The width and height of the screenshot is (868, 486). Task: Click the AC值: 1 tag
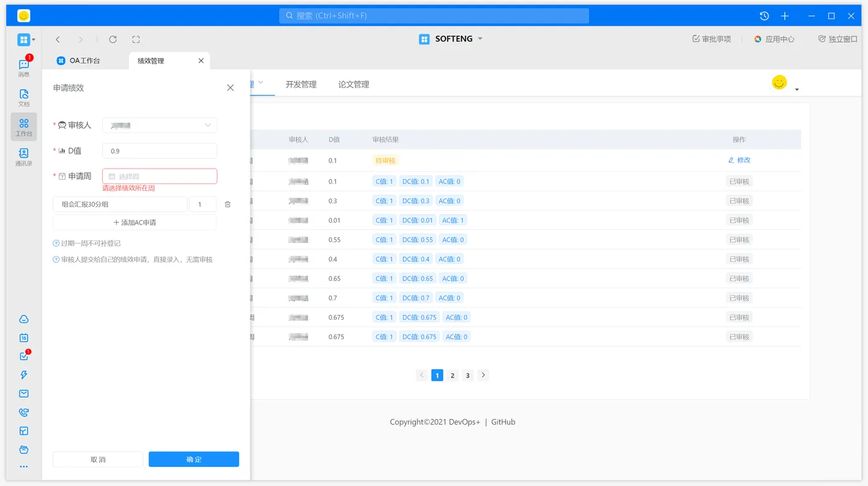click(453, 220)
